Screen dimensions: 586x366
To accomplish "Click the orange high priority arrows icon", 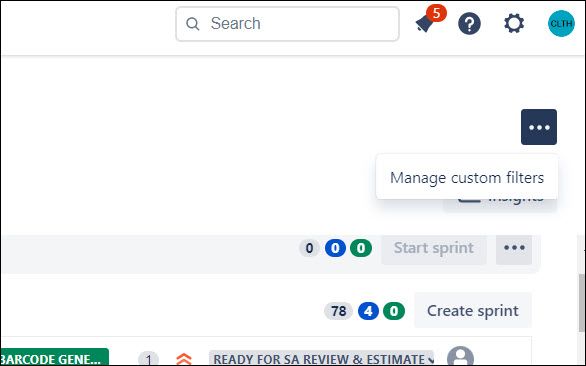I will 184,359.
